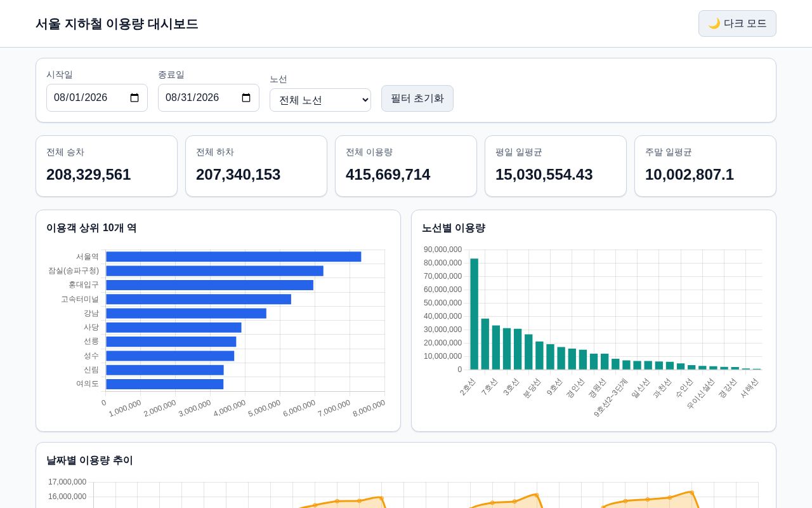This screenshot has width=812, height=508.
Task: Click the 강남 station bar
Action: [186, 313]
